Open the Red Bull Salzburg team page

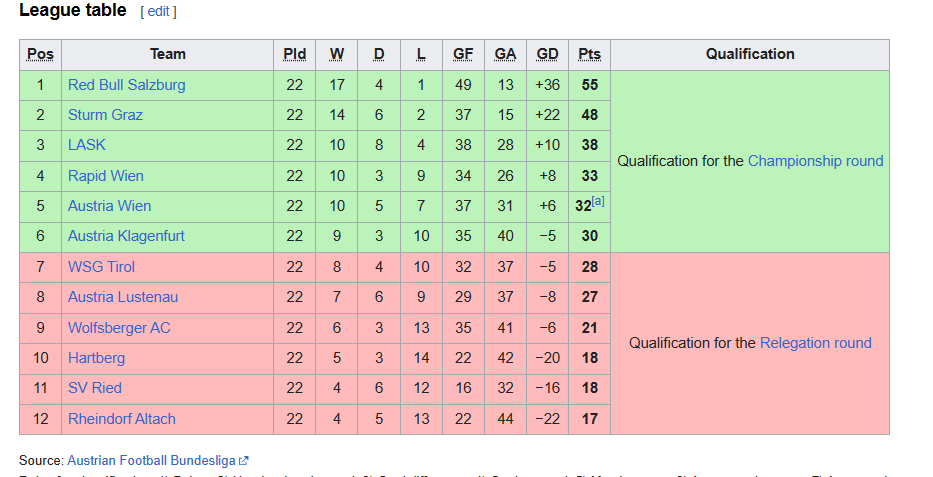(127, 85)
